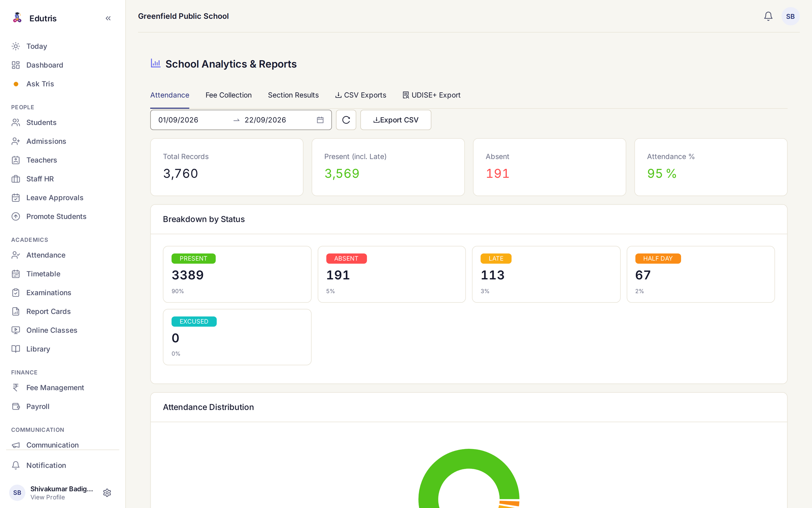Click the HALF DAY status card
This screenshot has width=812, height=508.
[700, 274]
